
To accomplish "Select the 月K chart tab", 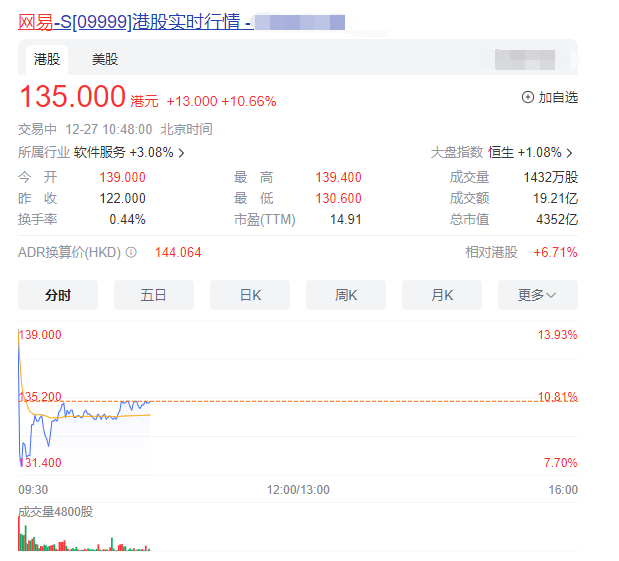I will point(442,295).
